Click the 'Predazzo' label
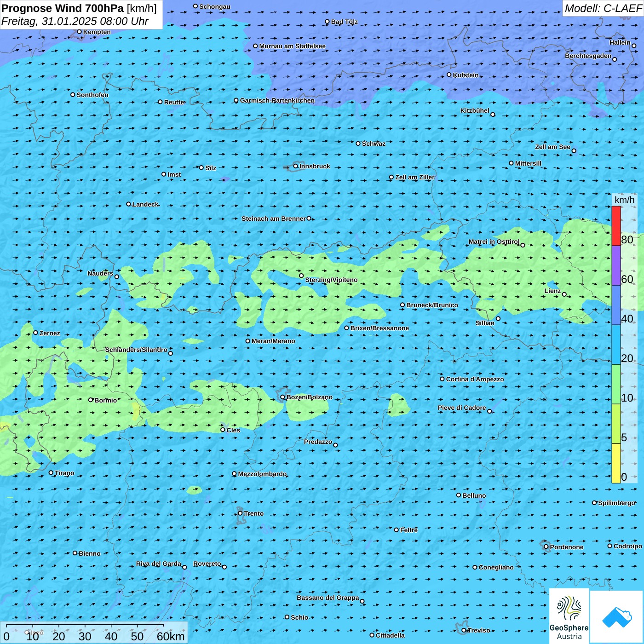This screenshot has height=644, width=644. point(318,442)
